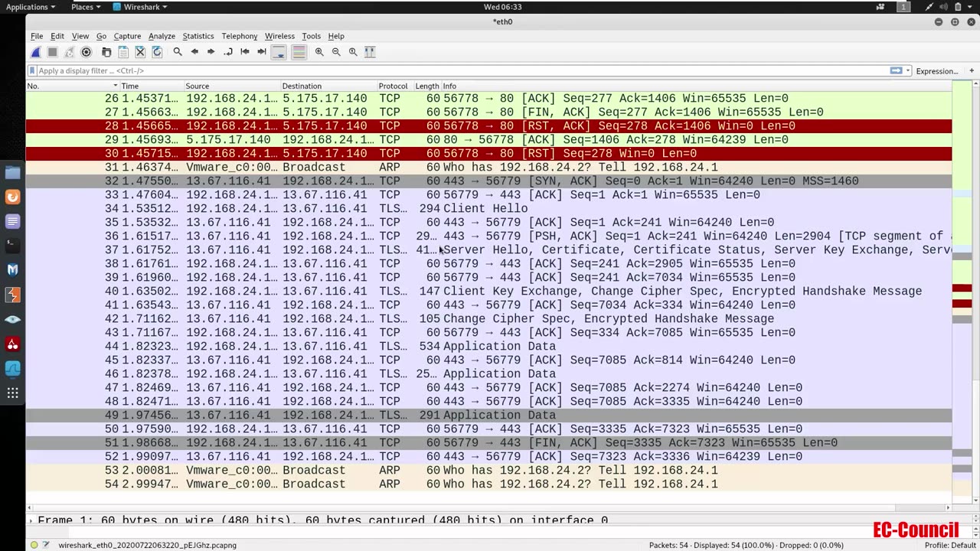Screen dimensions: 980x551
Task: Sort packets by the No. column header
Action: (73, 86)
